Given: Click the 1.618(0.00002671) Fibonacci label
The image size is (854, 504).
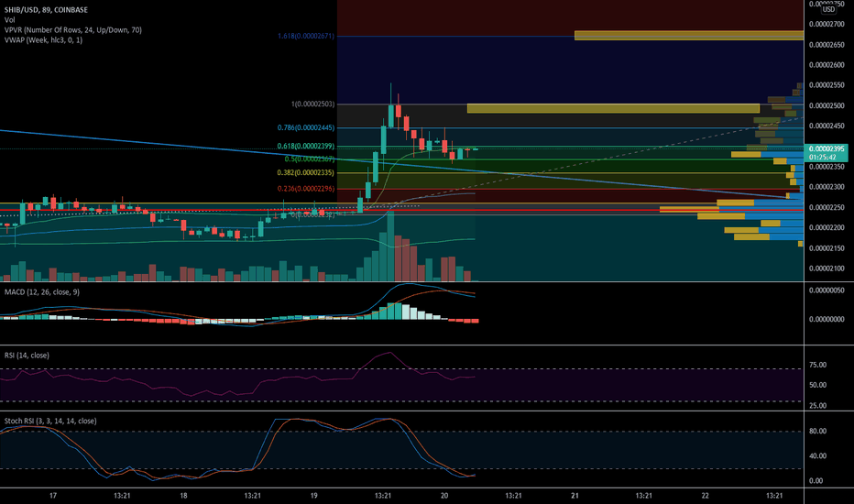Looking at the screenshot, I should click(306, 36).
